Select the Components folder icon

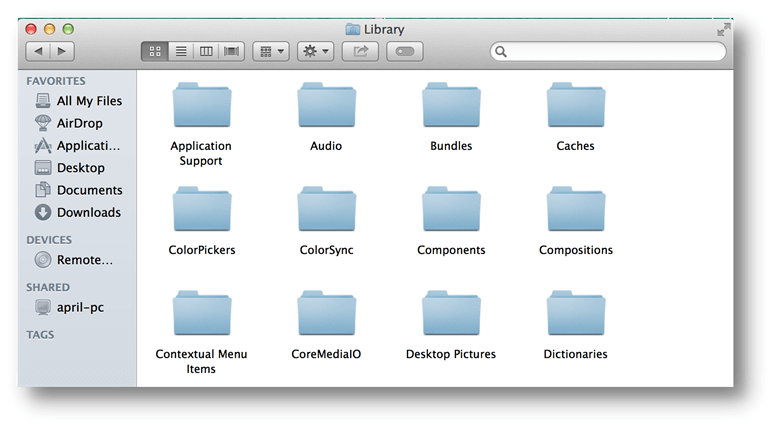coord(451,209)
